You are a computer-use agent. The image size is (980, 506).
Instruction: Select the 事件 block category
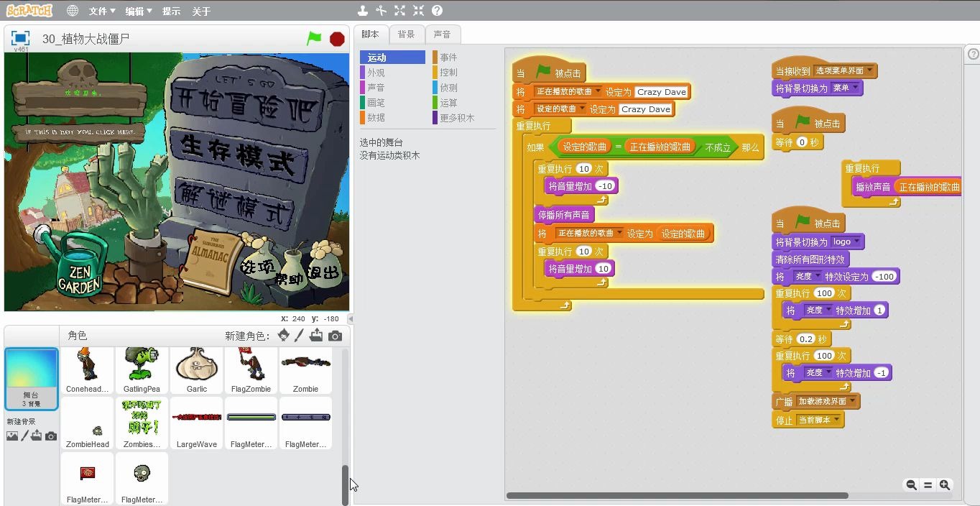tap(464, 57)
